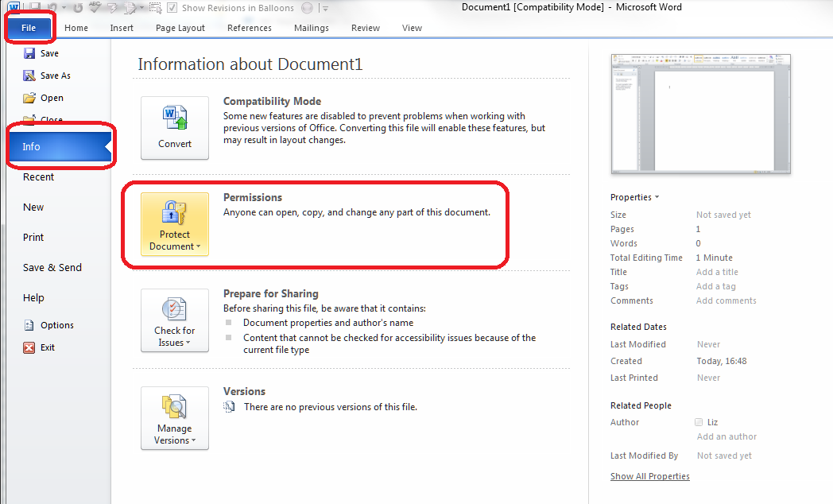
Task: Select Recent in the backstage menu
Action: tap(38, 177)
